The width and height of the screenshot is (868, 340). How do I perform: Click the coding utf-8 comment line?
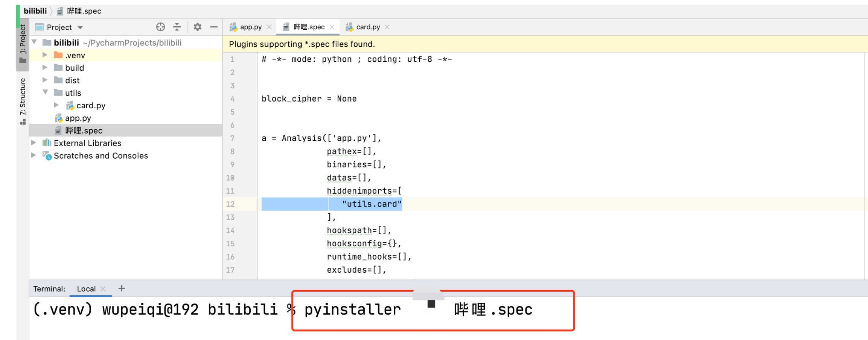[357, 59]
